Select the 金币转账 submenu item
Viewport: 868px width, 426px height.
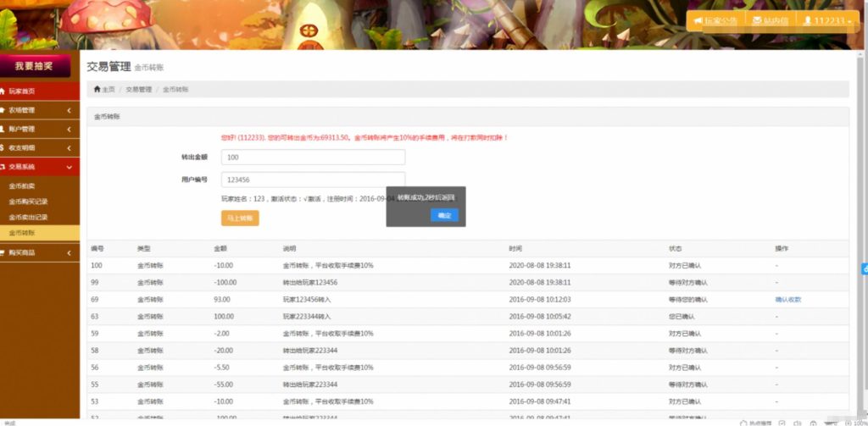40,233
